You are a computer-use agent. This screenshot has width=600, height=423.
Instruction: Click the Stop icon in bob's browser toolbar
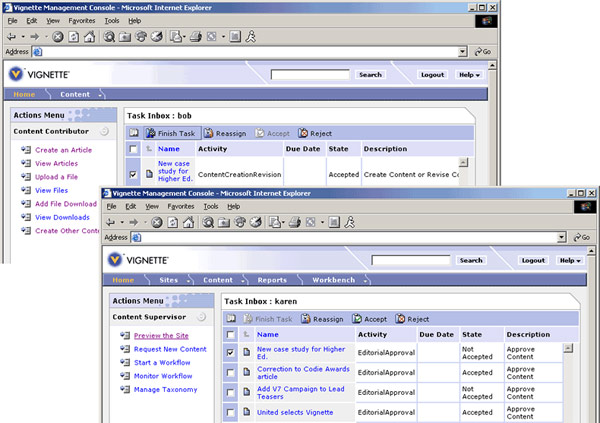tap(58, 37)
